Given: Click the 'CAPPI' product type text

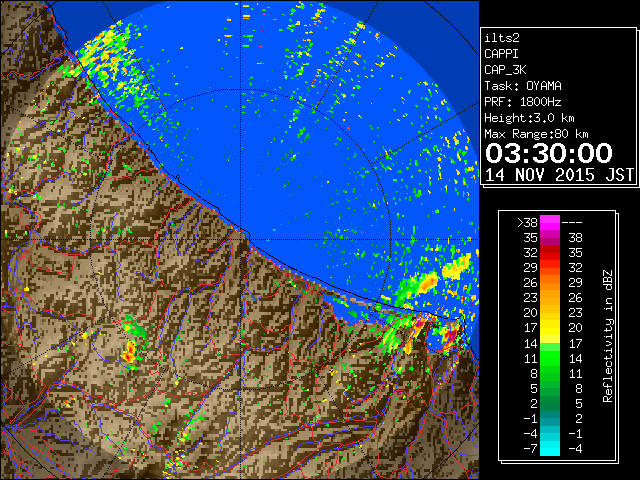Looking at the screenshot, I should tap(501, 54).
